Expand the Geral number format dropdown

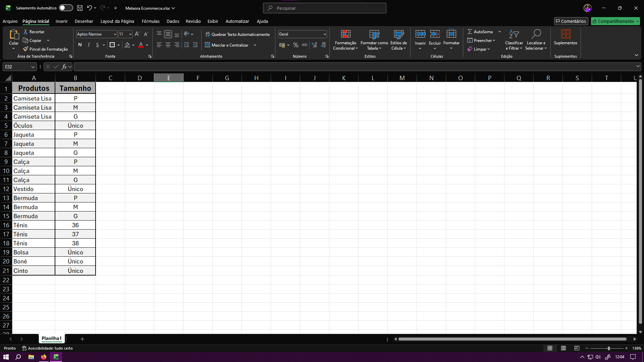324,34
